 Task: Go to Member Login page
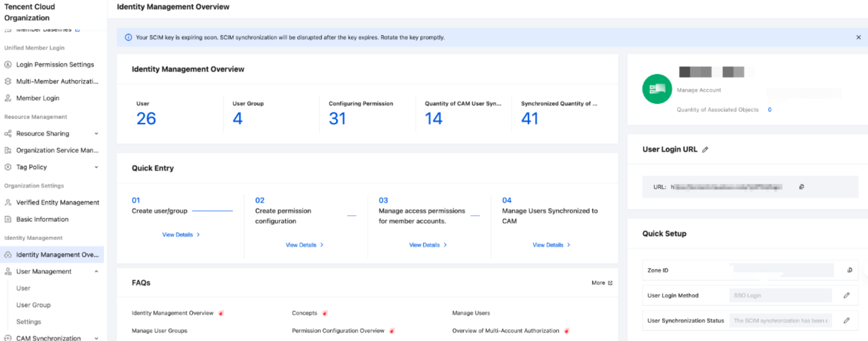38,98
